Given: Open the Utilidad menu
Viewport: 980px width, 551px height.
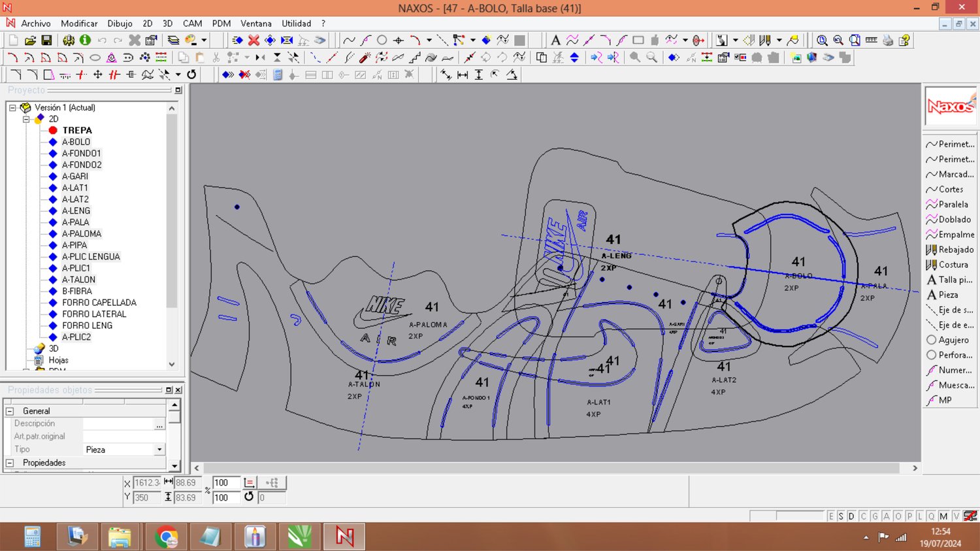Looking at the screenshot, I should pos(296,24).
